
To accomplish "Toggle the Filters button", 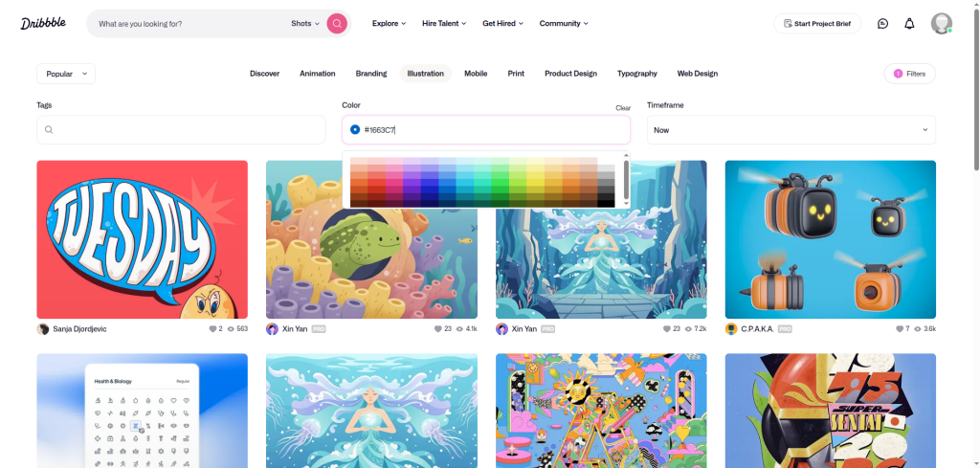I will [909, 74].
